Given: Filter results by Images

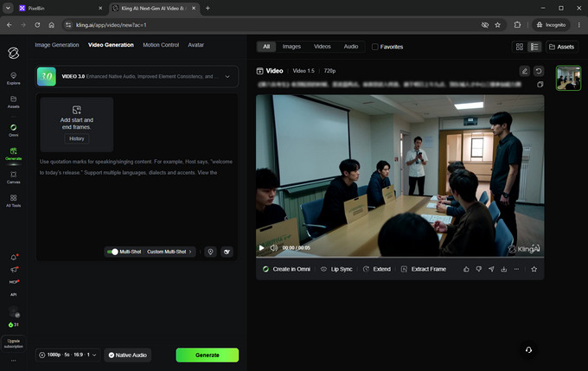Looking at the screenshot, I should [291, 47].
